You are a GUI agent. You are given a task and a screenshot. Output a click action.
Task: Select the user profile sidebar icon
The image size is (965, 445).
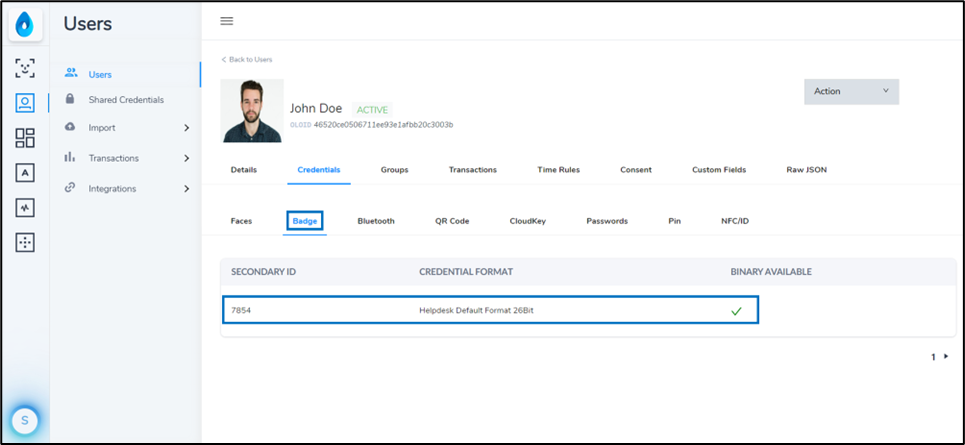(25, 103)
